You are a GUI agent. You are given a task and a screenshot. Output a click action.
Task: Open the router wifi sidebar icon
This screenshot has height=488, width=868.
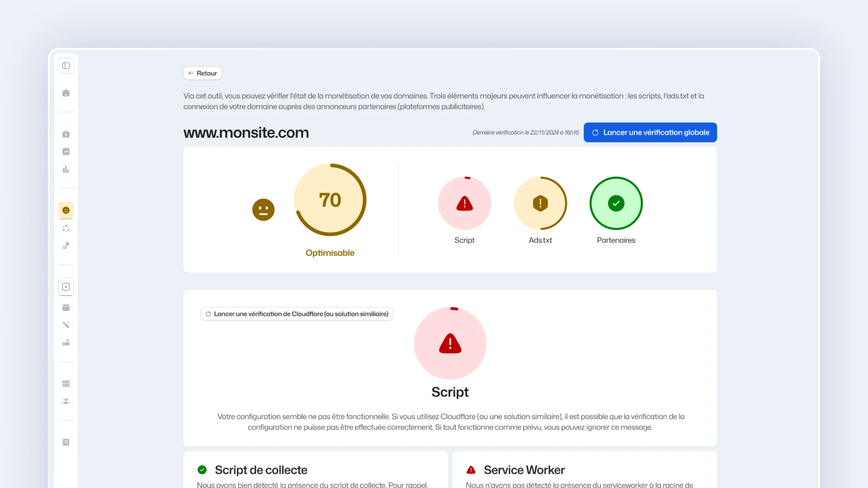[66, 343]
